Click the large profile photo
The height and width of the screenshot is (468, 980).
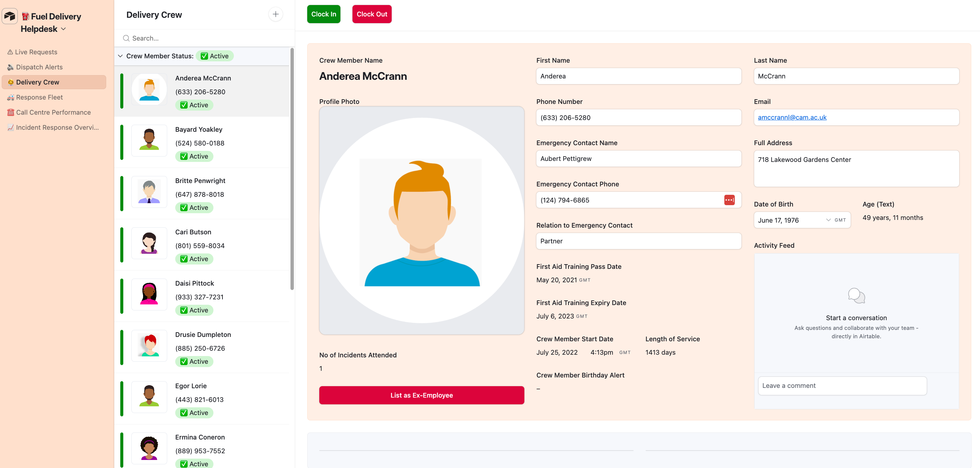pos(421,221)
